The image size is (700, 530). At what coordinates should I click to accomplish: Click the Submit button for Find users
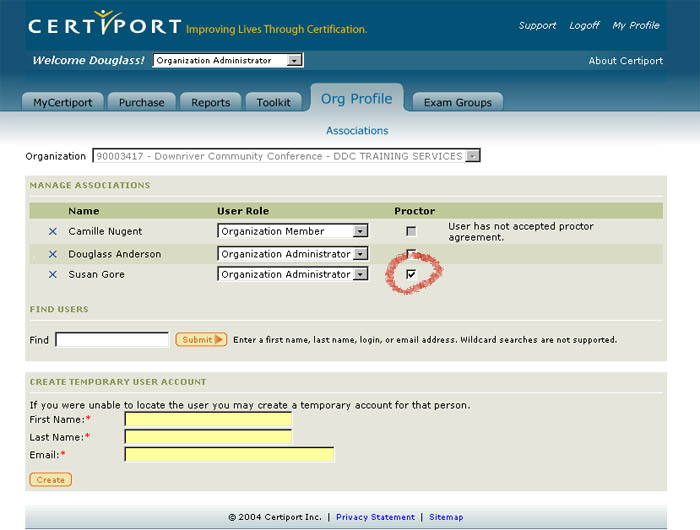[x=201, y=339]
